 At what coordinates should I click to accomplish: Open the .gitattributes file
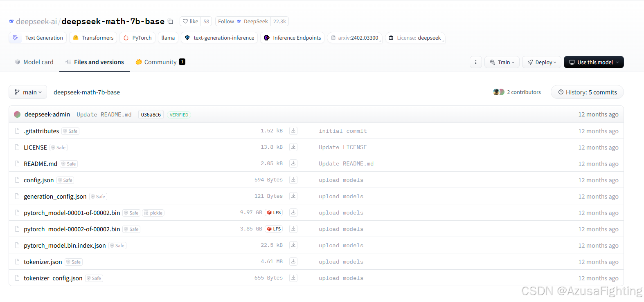click(41, 131)
